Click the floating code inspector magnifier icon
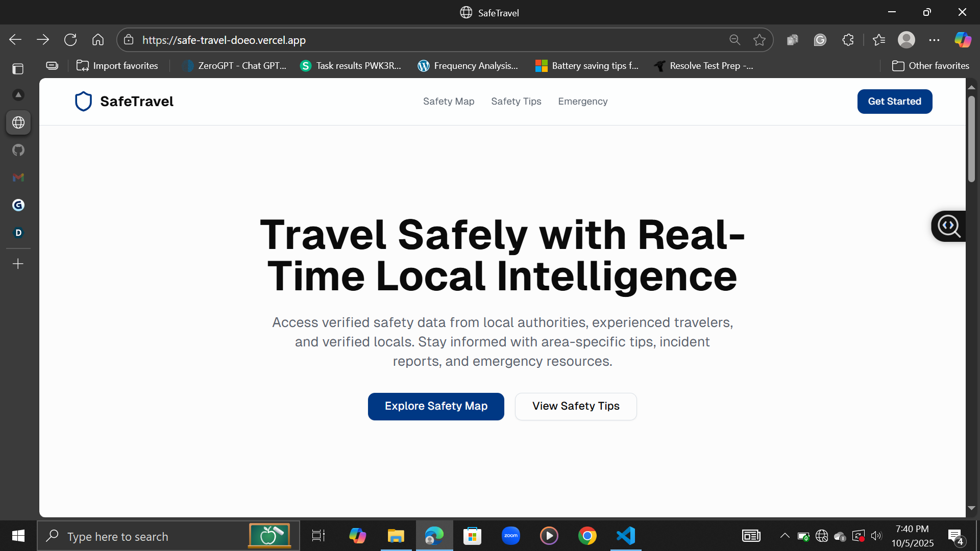Image resolution: width=980 pixels, height=551 pixels. [x=949, y=226]
